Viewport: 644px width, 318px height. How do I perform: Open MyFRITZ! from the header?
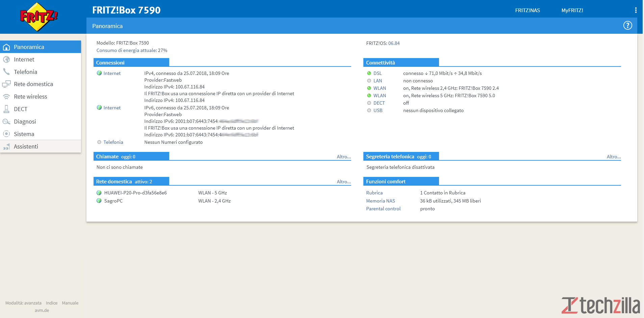click(x=572, y=10)
